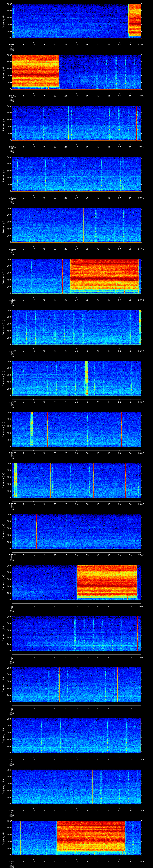Click the '5:46:00' start time label
This screenshot has width=153, height=868.
click(x=12, y=44)
